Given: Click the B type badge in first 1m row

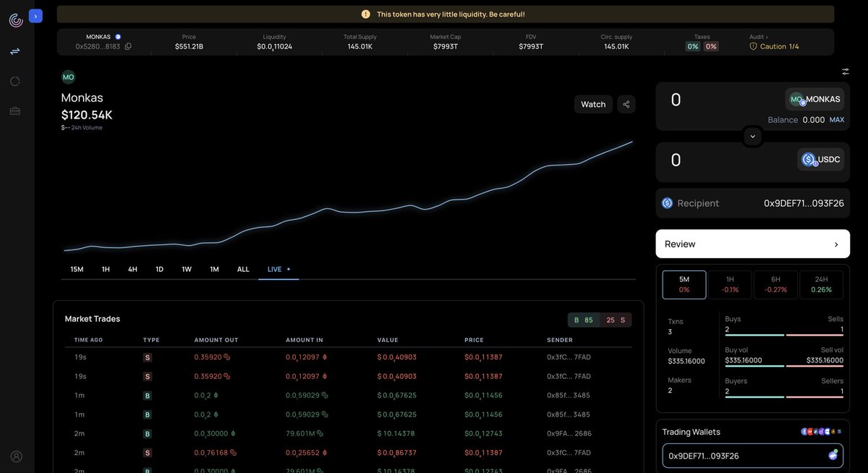Looking at the screenshot, I should (x=148, y=396).
